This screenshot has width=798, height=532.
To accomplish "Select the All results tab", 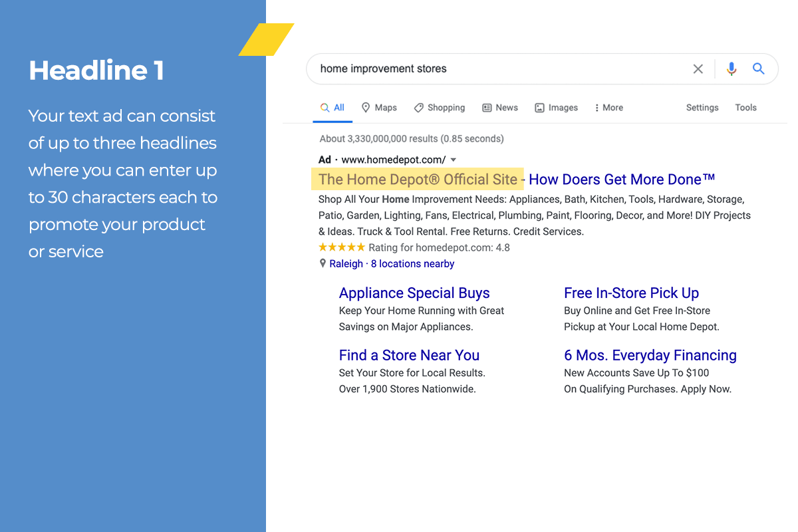I will 332,108.
